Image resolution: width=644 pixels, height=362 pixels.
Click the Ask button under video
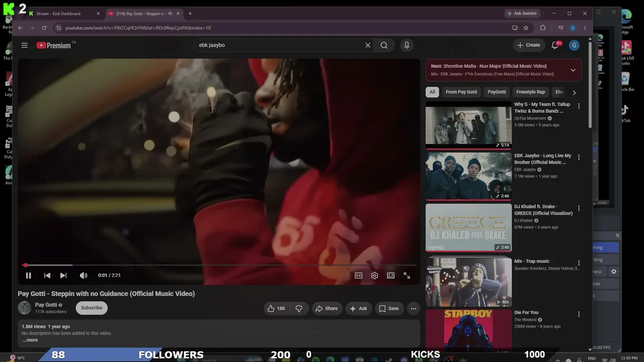[x=358, y=309]
